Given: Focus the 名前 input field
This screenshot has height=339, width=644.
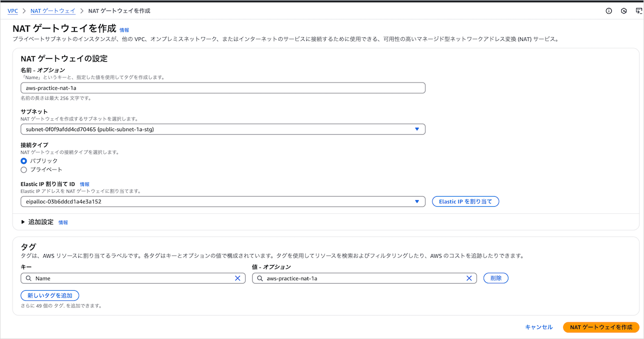Looking at the screenshot, I should coord(223,88).
